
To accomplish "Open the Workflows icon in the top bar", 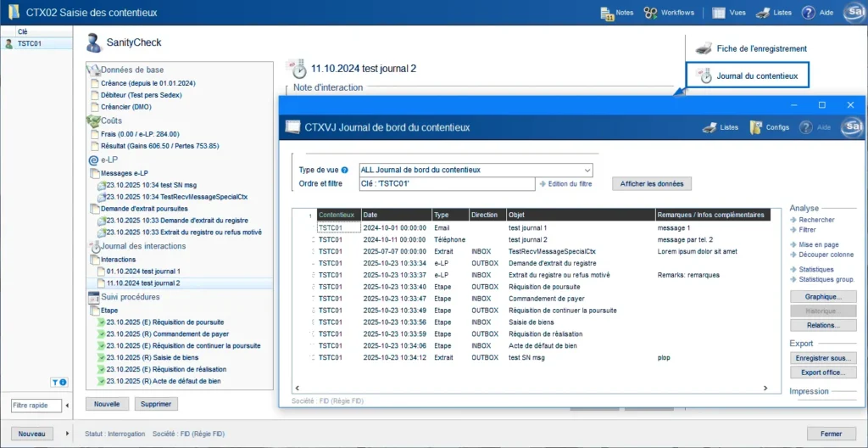I will pyautogui.click(x=651, y=13).
